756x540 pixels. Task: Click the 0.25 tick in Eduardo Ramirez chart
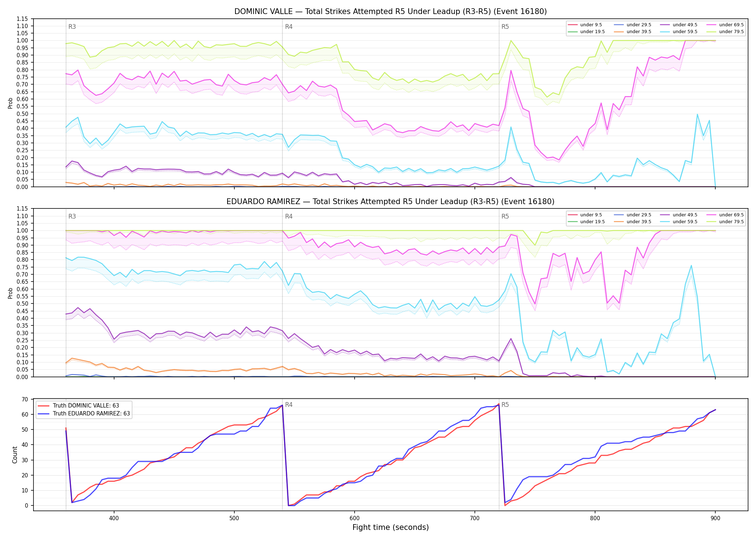click(22, 340)
